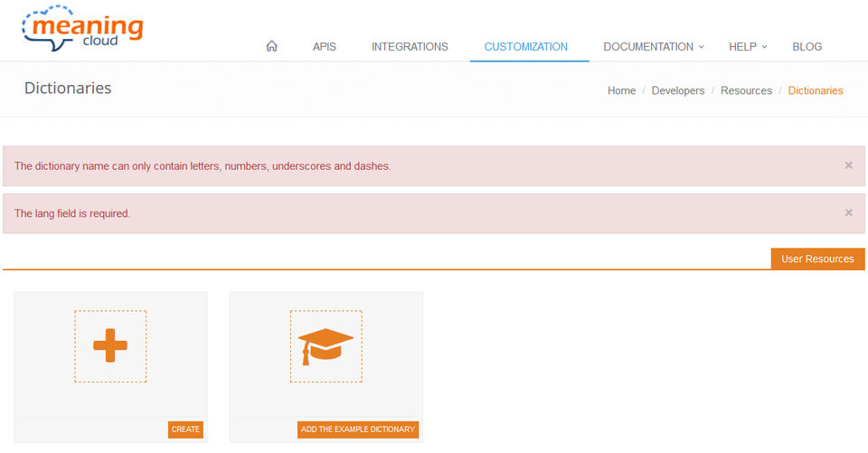Expand the HELP dropdown menu
This screenshot has width=868, height=453.
tap(748, 46)
